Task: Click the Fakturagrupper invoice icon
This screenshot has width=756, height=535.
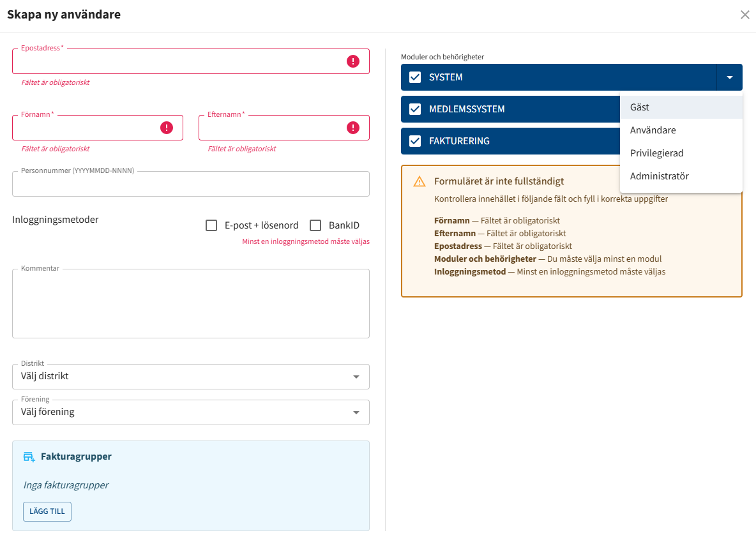Action: coord(29,457)
